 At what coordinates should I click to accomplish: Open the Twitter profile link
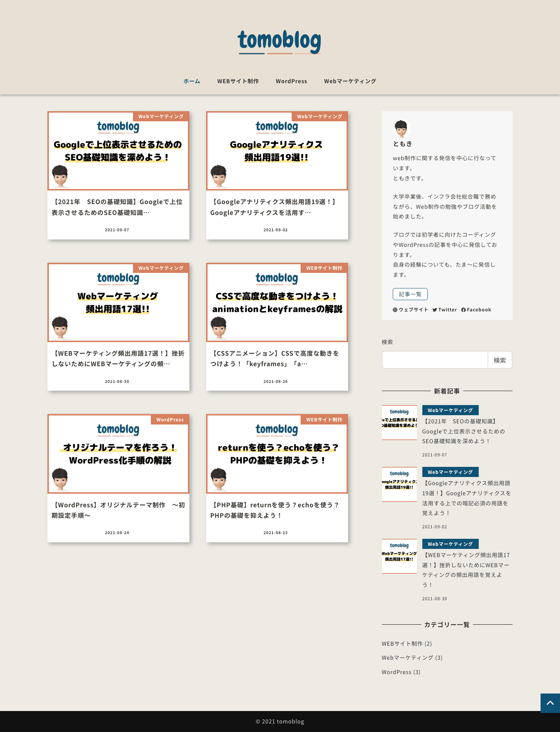[x=444, y=310]
